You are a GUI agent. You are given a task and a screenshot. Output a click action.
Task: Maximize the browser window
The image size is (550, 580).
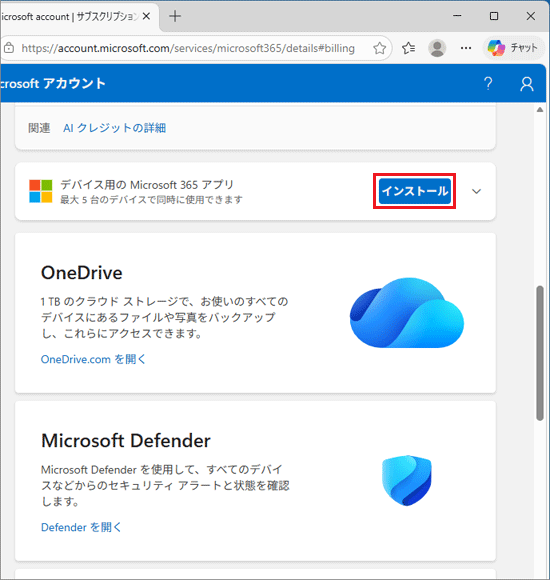pos(494,16)
